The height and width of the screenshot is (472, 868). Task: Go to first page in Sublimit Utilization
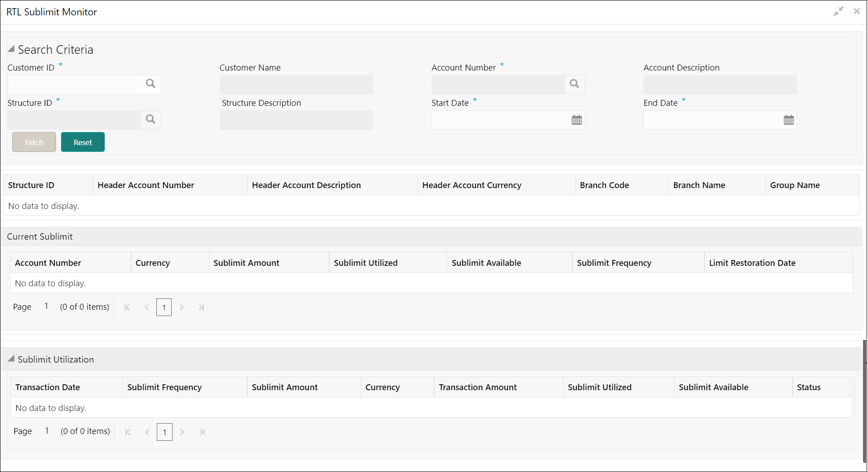(128, 432)
